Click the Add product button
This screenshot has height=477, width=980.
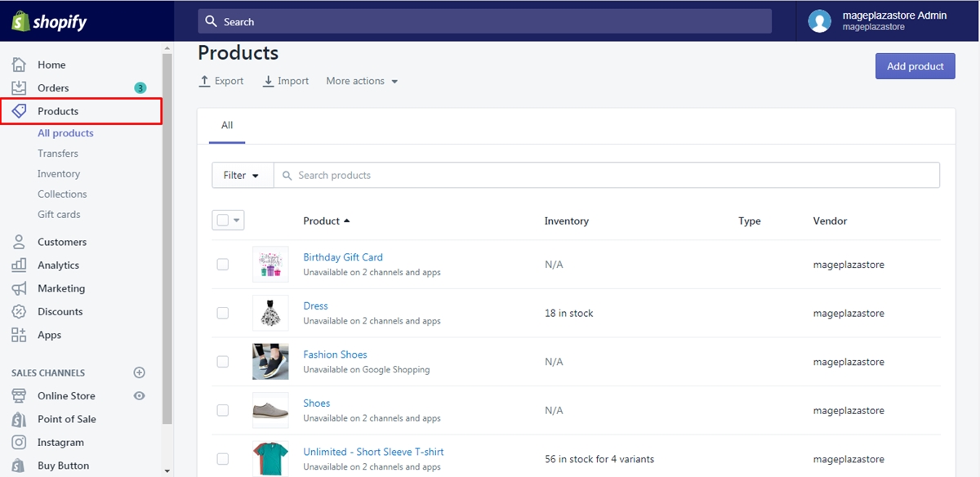915,66
